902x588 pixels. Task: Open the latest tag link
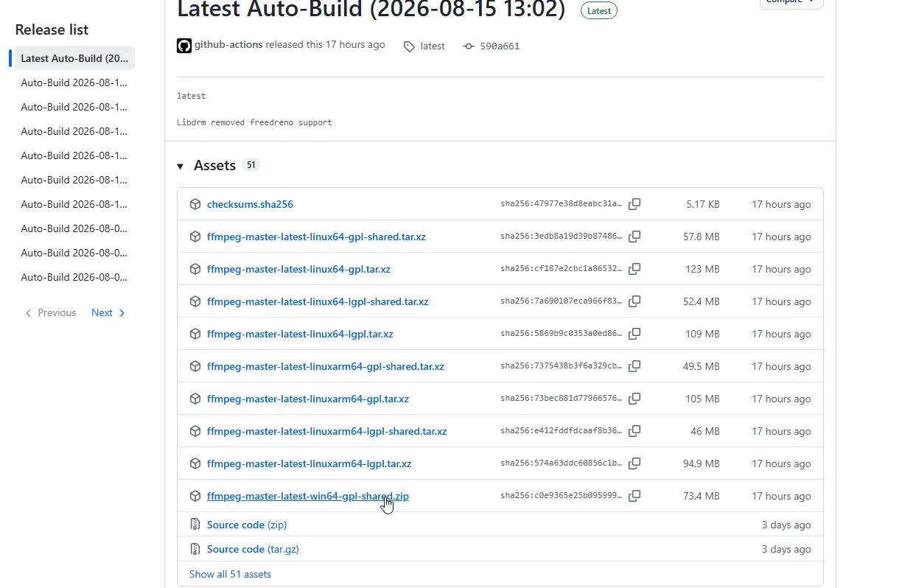[x=433, y=46]
